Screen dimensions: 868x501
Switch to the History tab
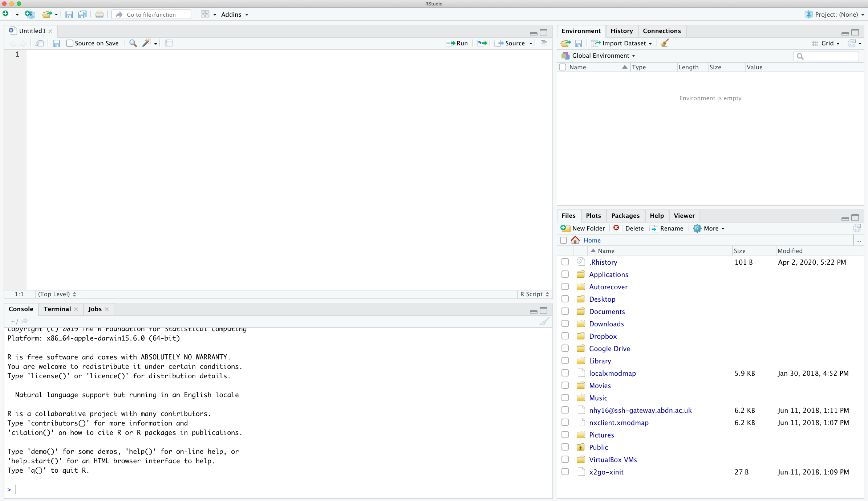pyautogui.click(x=621, y=31)
